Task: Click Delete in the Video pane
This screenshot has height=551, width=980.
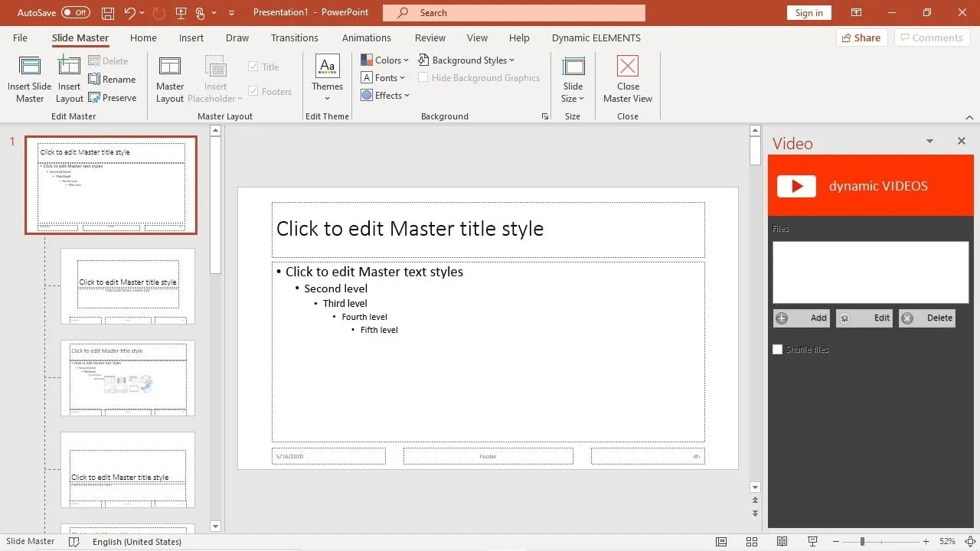Action: click(x=927, y=318)
